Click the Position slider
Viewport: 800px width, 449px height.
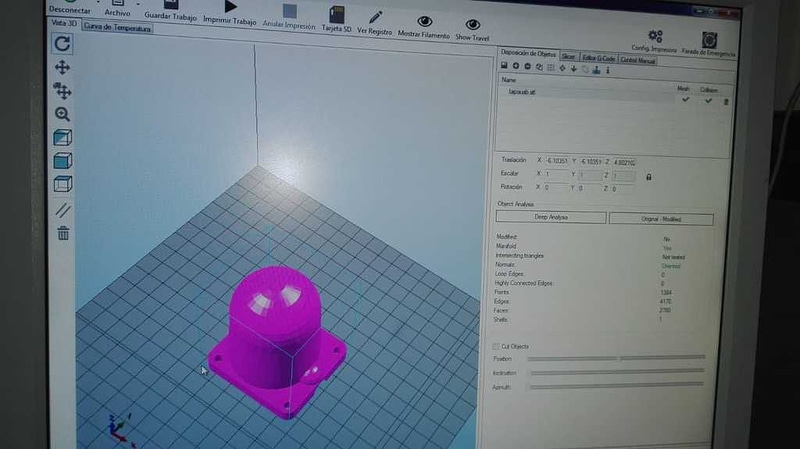[616, 358]
